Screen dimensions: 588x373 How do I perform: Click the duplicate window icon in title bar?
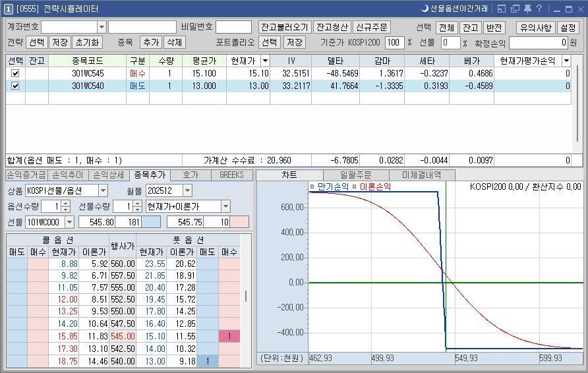515,9
